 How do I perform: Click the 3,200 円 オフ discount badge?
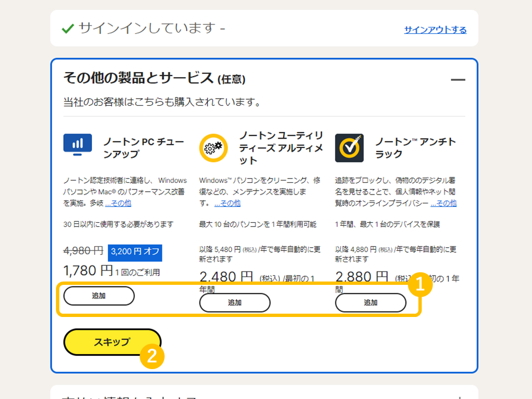click(135, 253)
